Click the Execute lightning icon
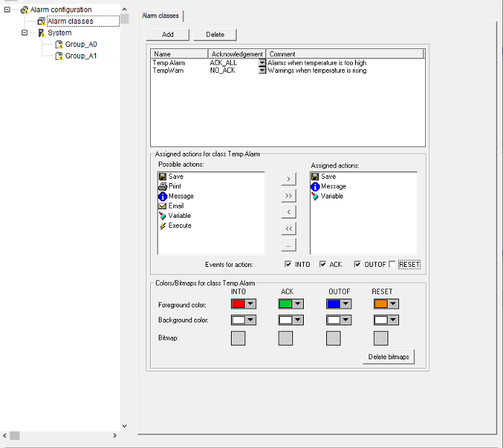503x448 pixels. (162, 226)
